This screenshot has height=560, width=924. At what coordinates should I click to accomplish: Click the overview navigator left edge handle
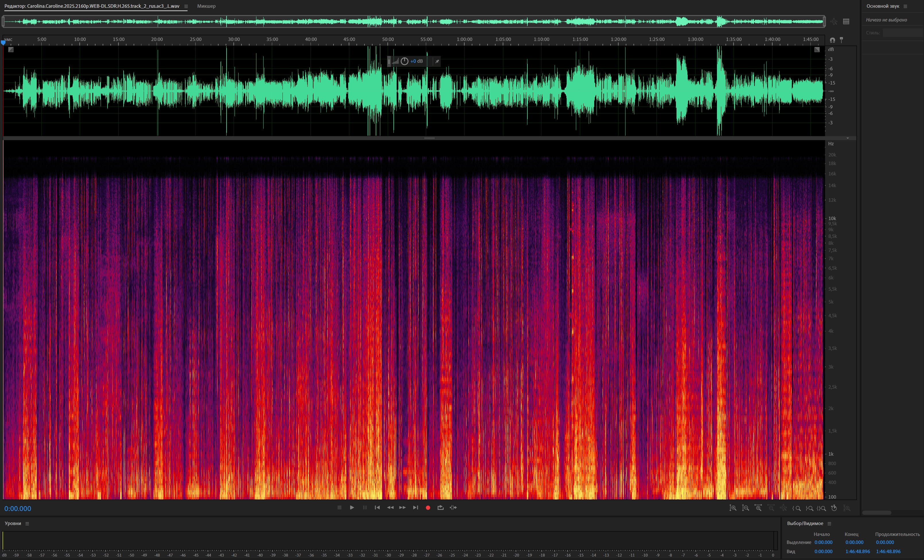point(3,21)
